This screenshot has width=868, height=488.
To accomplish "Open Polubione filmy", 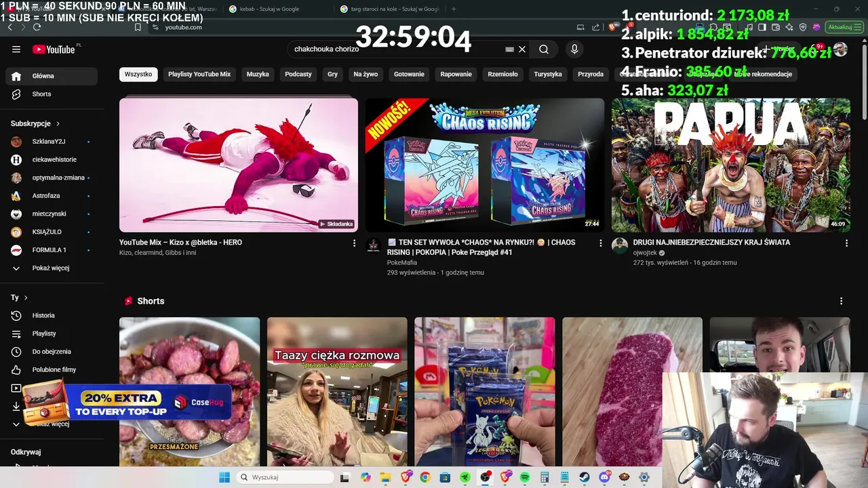I will tap(52, 370).
